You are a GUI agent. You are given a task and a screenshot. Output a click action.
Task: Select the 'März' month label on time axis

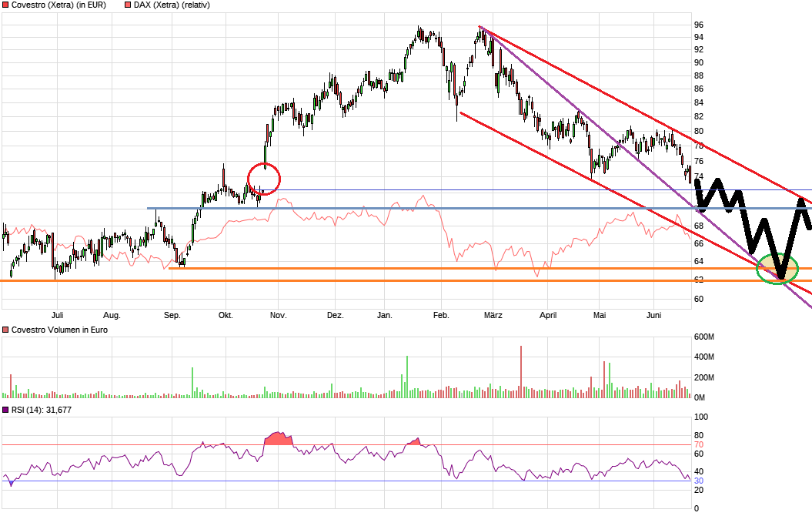[x=493, y=315]
